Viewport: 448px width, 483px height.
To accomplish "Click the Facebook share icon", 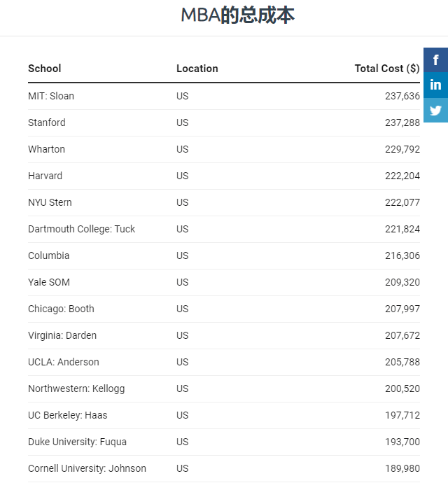I will [x=435, y=59].
